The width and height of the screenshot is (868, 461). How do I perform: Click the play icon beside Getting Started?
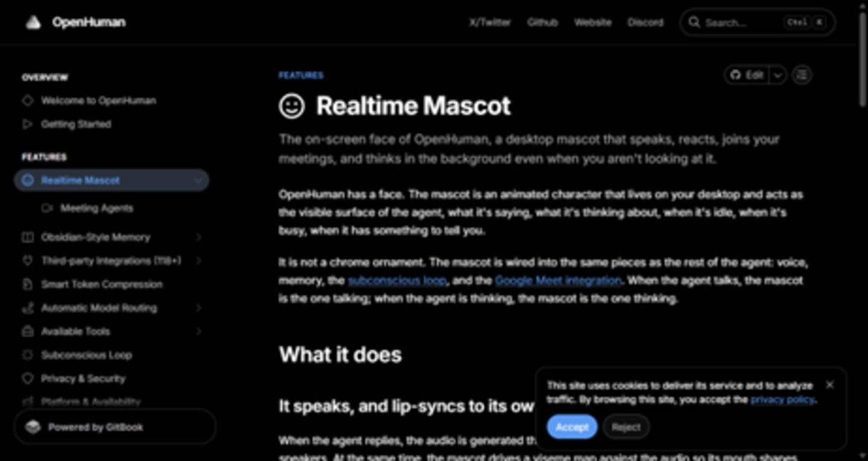pyautogui.click(x=27, y=124)
